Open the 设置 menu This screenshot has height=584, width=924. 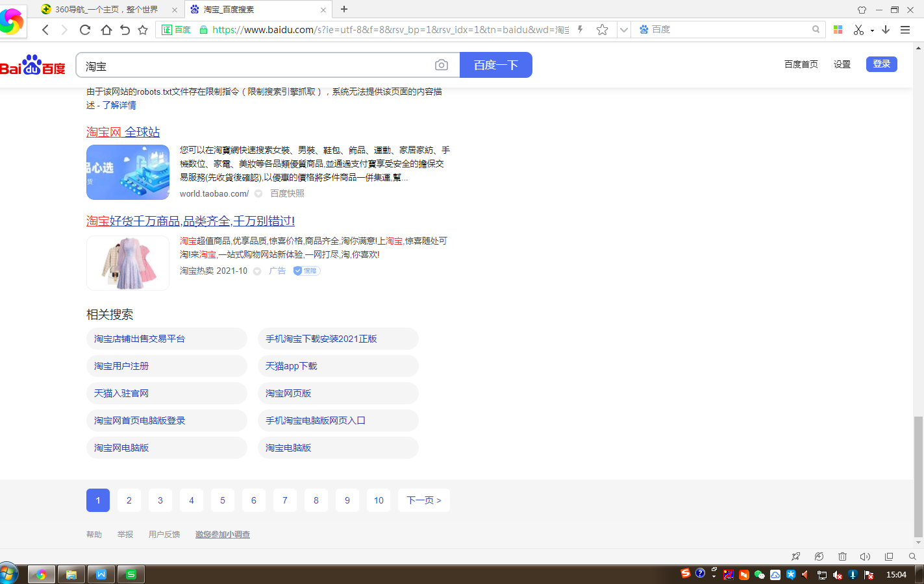[842, 64]
